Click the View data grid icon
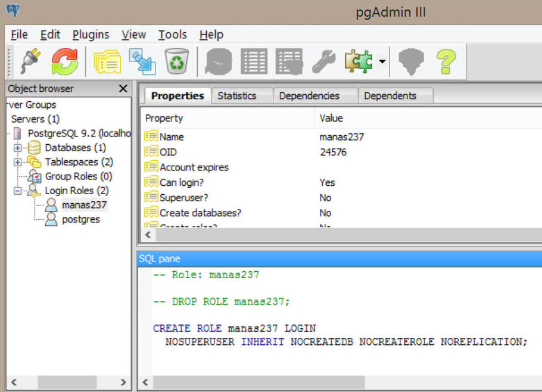This screenshot has width=542, height=392. click(x=254, y=61)
